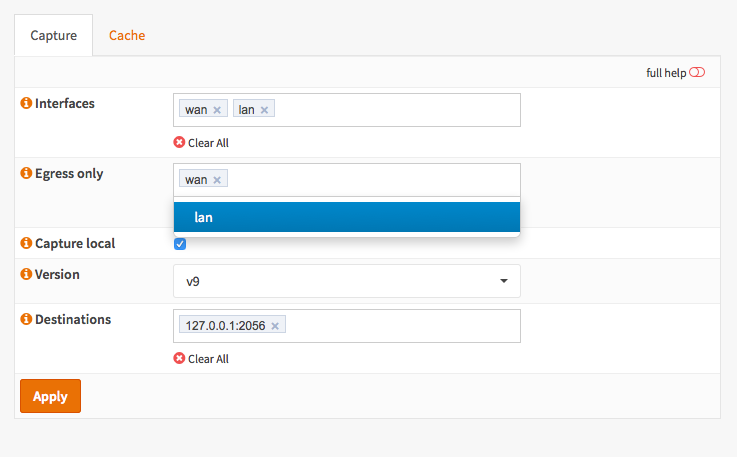
Task: Click info icon beside Version label
Action: 26,273
